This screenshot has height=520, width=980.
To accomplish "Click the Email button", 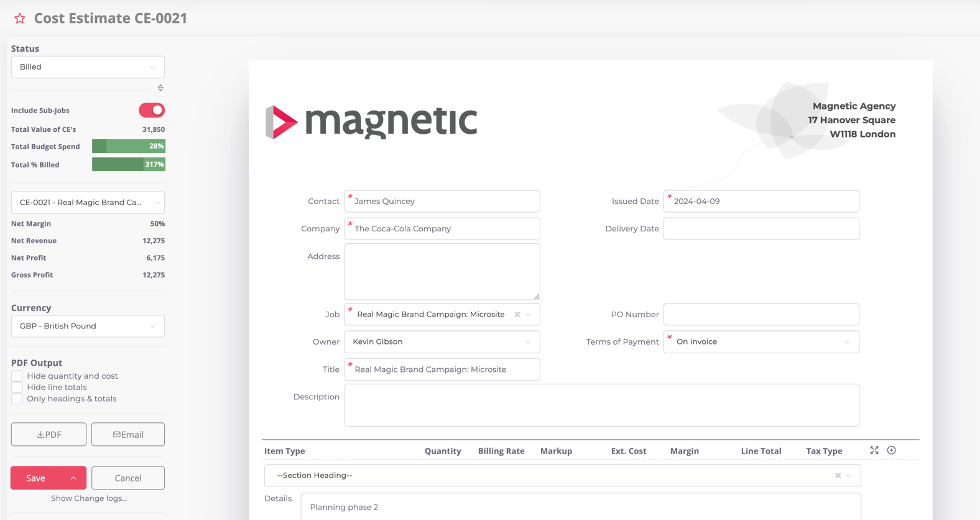I will pos(128,435).
